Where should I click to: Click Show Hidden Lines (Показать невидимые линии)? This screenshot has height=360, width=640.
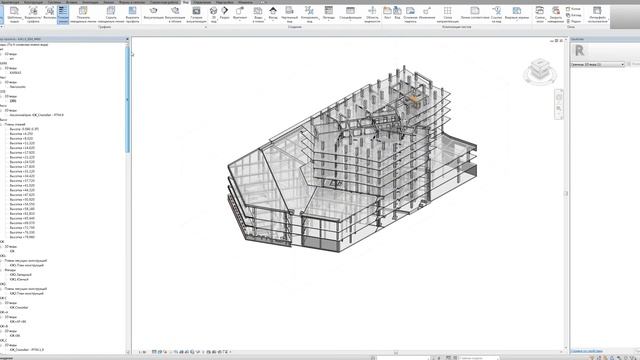83,14
